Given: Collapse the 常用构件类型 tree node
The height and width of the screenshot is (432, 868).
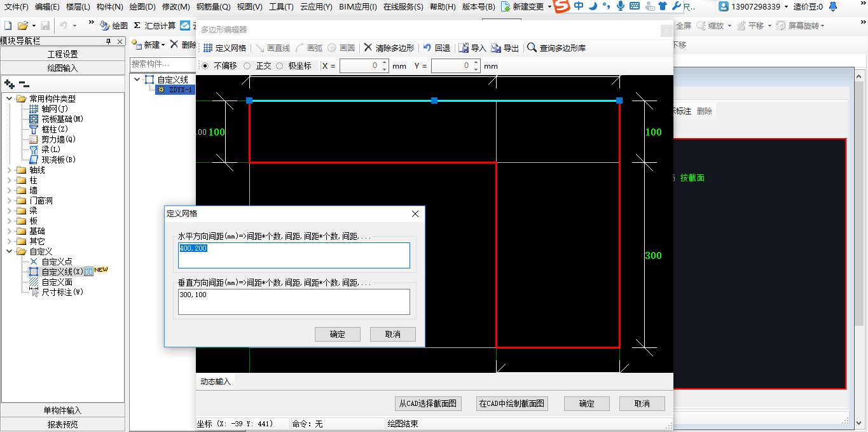Looking at the screenshot, I should [x=10, y=99].
